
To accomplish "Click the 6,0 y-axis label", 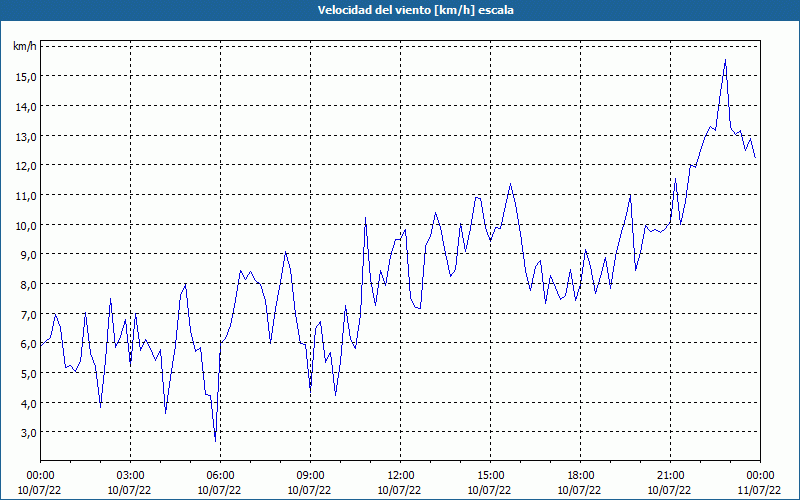I will click(x=28, y=344).
